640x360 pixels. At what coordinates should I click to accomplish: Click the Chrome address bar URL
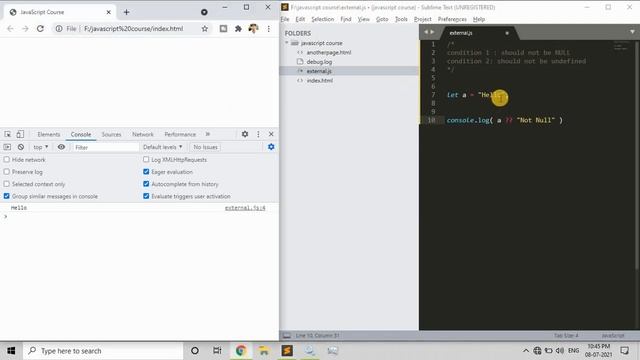click(x=133, y=29)
